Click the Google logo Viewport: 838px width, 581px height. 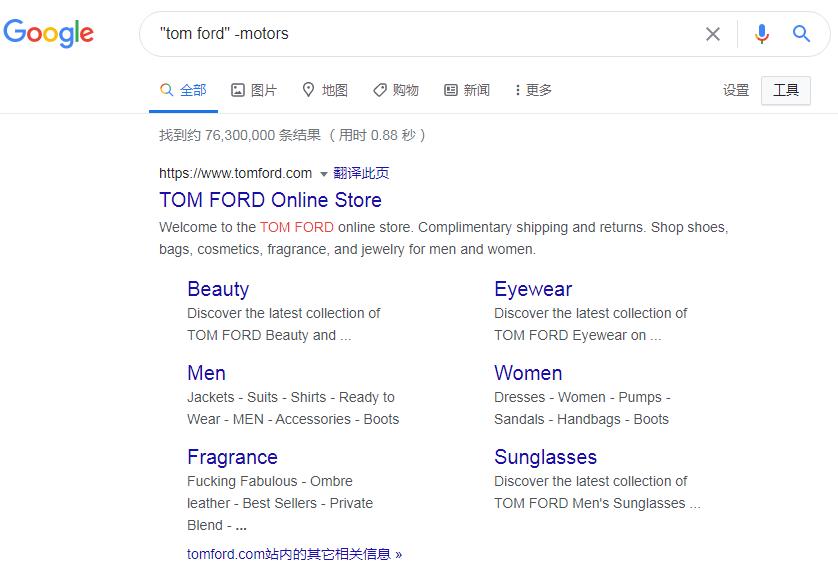click(x=49, y=33)
